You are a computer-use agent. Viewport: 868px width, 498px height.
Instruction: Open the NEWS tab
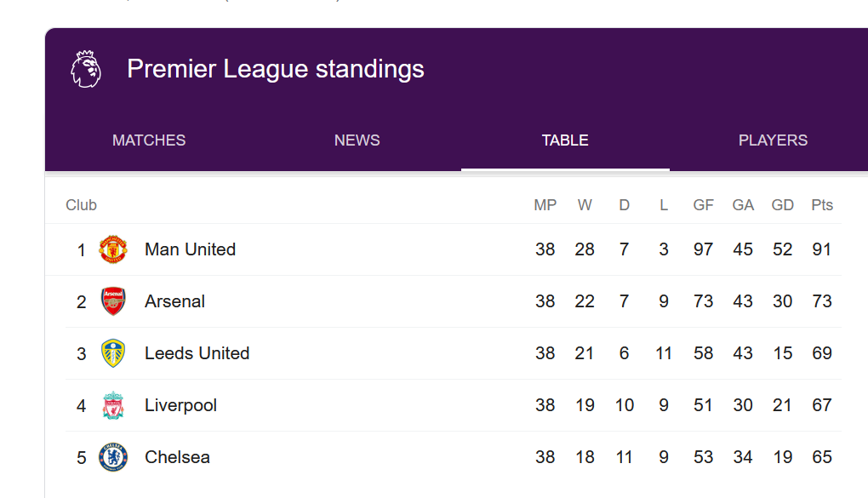357,140
